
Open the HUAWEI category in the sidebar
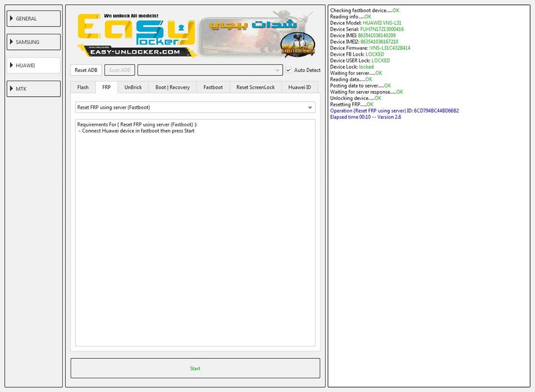click(33, 65)
